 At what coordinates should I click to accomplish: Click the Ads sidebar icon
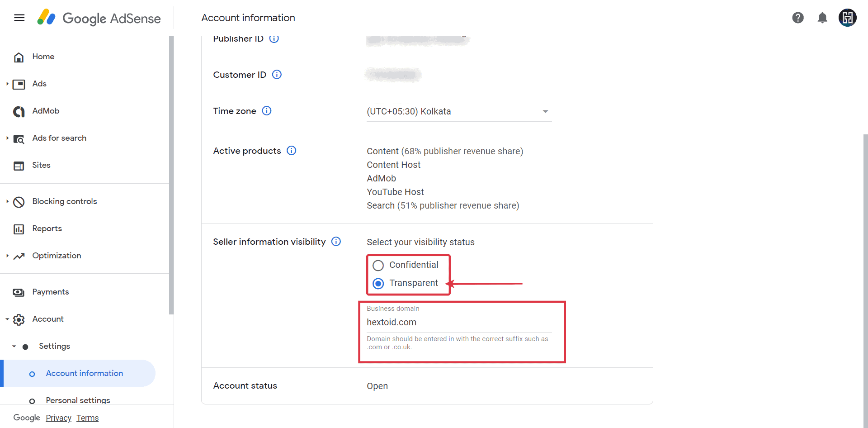19,84
